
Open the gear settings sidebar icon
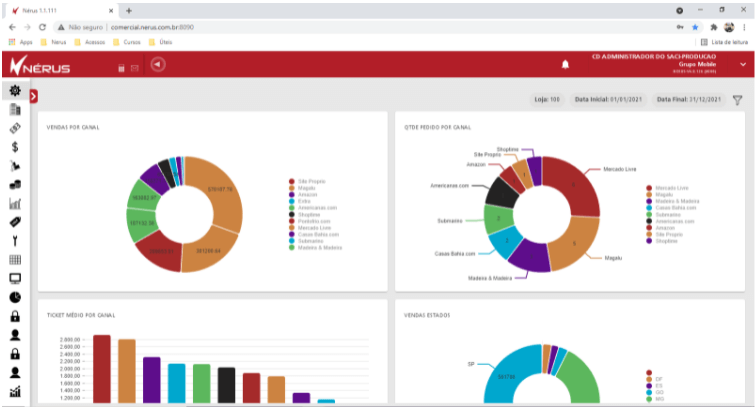(15, 91)
